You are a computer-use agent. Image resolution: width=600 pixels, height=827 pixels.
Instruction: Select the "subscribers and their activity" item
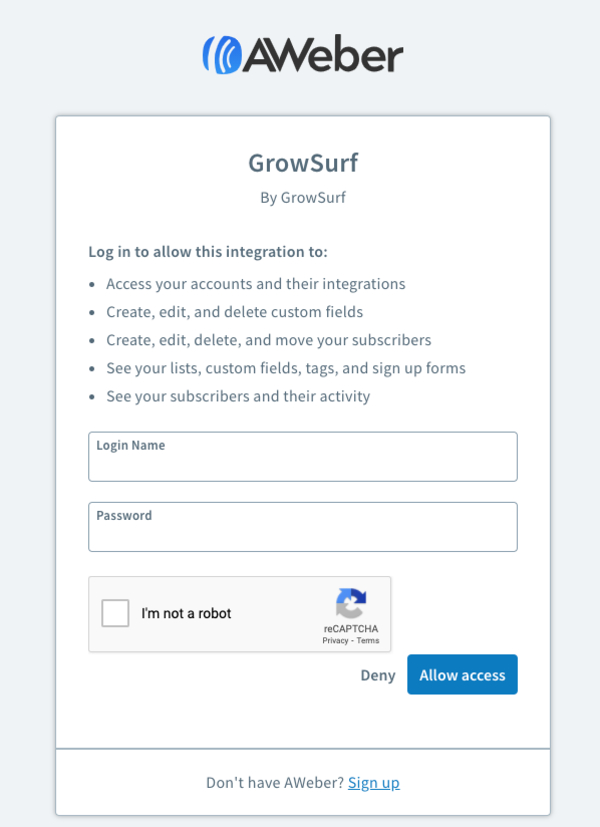238,396
